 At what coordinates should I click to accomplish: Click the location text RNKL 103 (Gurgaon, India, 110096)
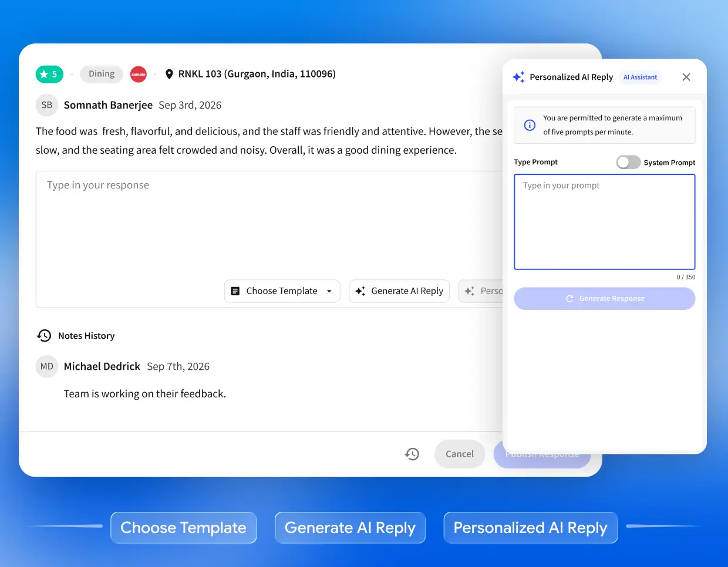click(x=257, y=74)
